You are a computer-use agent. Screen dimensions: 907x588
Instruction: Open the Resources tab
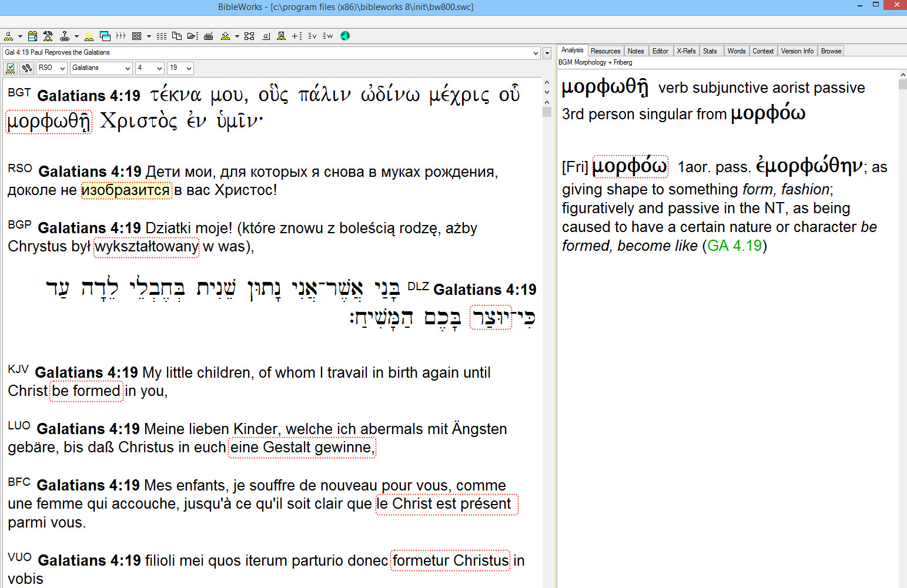pos(605,51)
